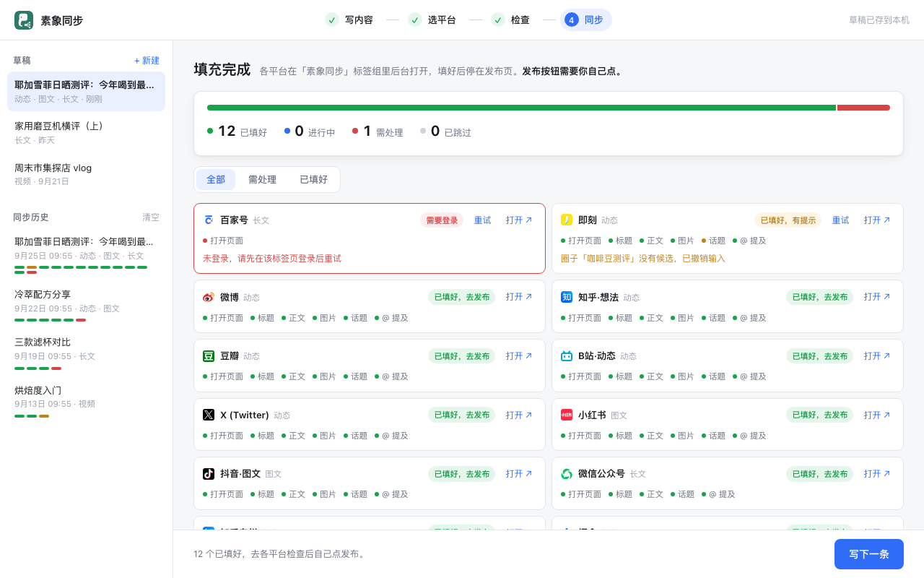Viewport: 924px width, 578px height.
Task: Open the X (Twitter) tab
Action: [x=519, y=415]
